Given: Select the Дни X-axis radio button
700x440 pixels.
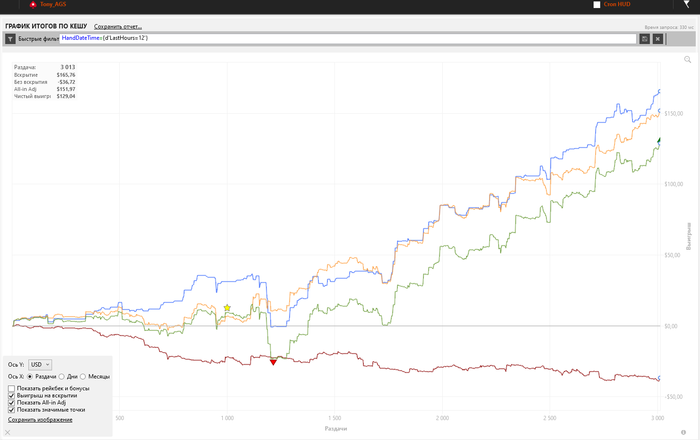Looking at the screenshot, I should pos(62,377).
